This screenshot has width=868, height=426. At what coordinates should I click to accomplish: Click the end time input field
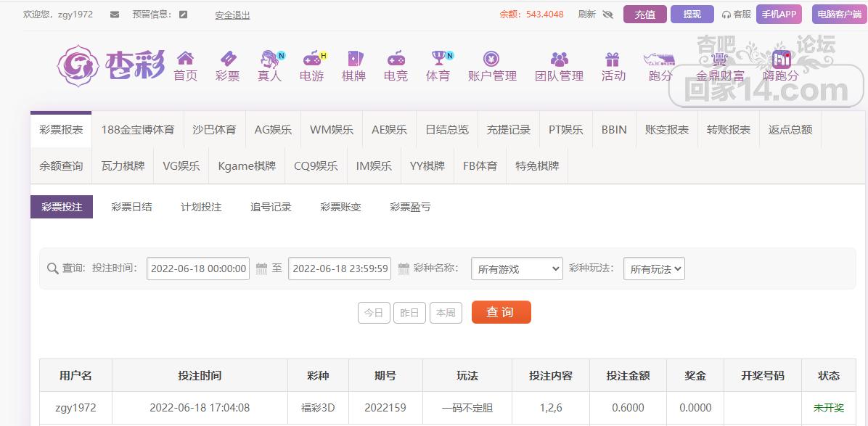[x=340, y=269]
